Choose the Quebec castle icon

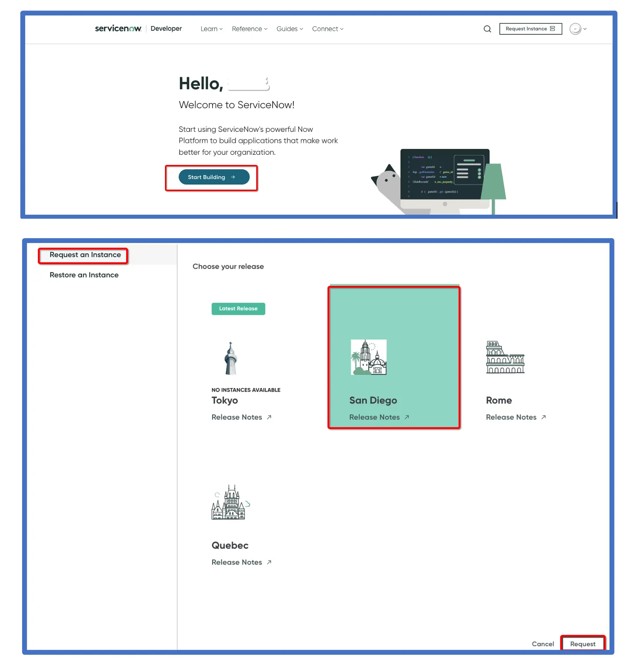click(231, 502)
